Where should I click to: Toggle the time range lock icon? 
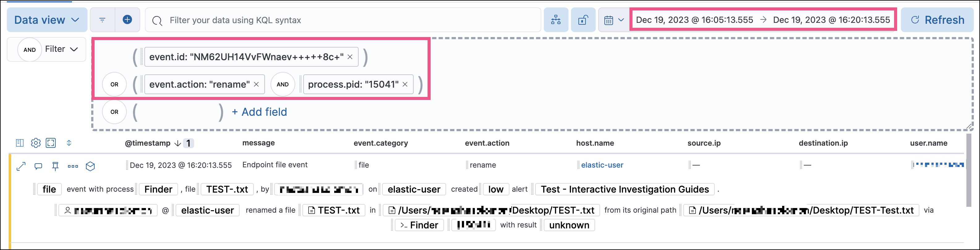583,20
